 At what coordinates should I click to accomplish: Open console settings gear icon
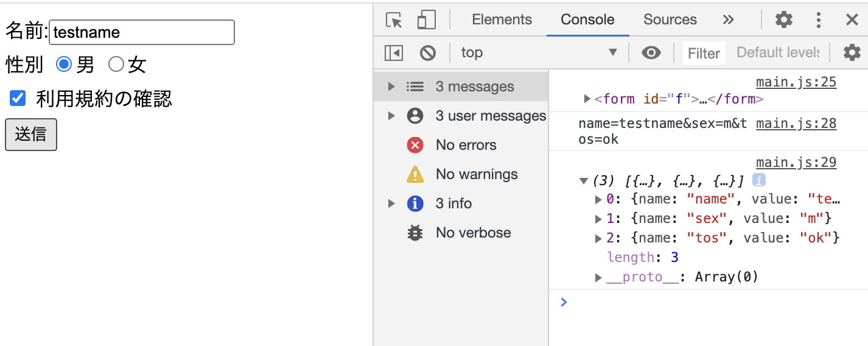coord(852,53)
